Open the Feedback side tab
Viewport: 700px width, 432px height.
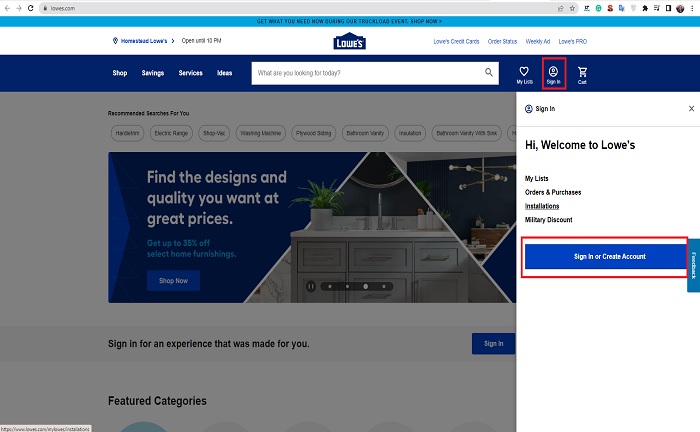(693, 266)
